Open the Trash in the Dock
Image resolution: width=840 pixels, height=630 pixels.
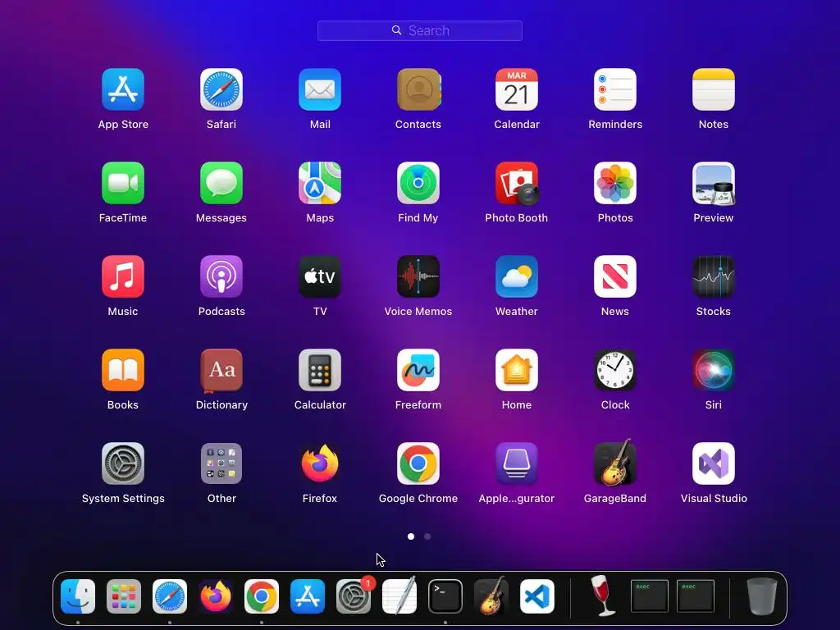coord(762,596)
